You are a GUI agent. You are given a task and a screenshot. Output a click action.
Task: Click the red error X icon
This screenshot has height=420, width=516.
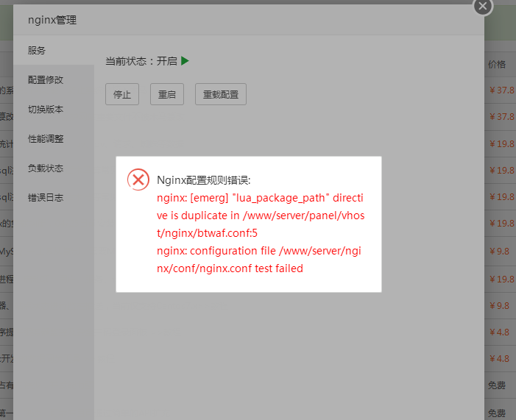(x=138, y=179)
